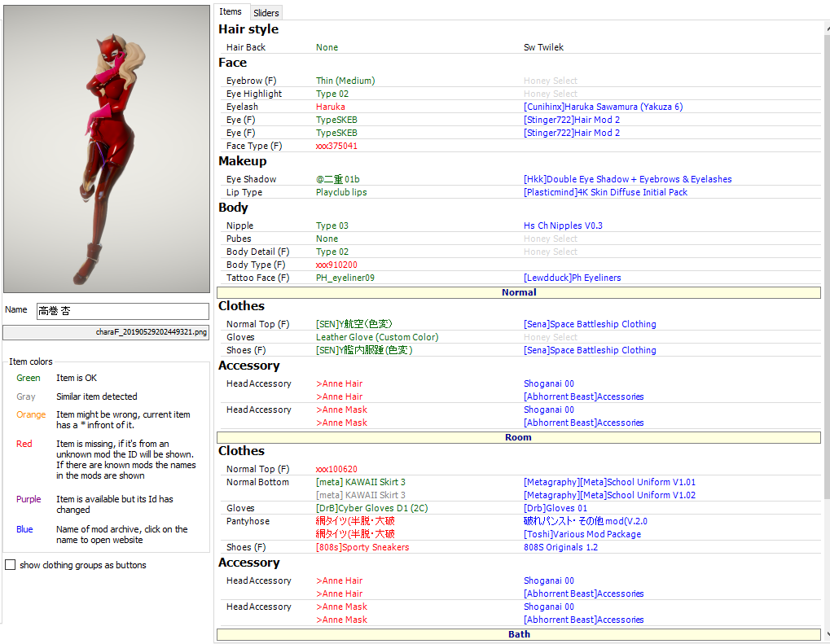Screen dimensions: 830x644
Task: Open the [Metagraphy][Meta]School Uniform V1.01 link
Action: tap(609, 482)
